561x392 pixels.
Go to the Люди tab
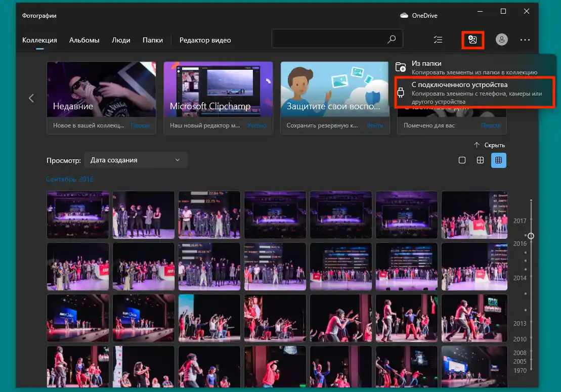point(121,40)
